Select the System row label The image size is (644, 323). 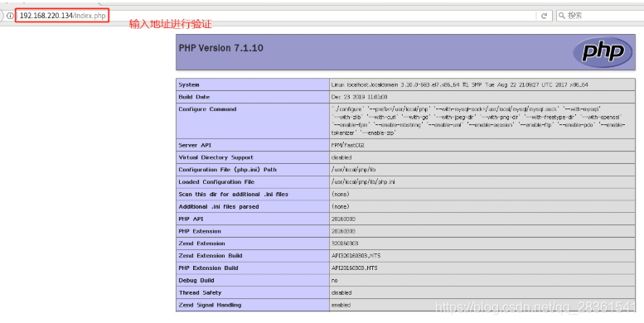coord(189,84)
